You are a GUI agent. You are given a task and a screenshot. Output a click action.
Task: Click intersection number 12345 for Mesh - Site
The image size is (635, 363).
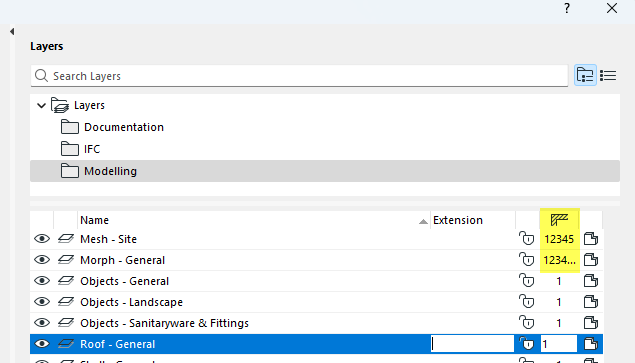coord(559,239)
